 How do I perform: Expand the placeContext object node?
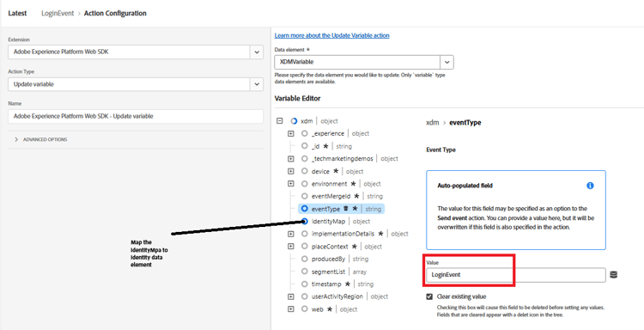click(x=291, y=247)
